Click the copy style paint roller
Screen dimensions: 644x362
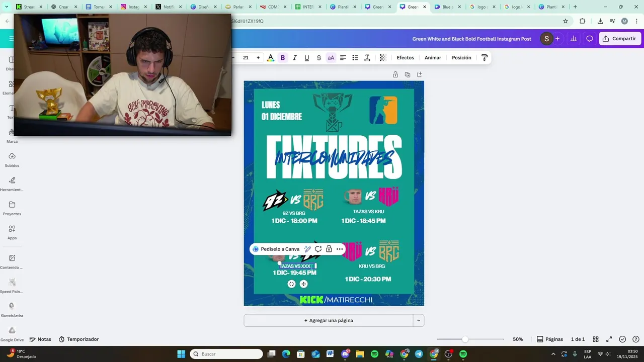point(485,58)
